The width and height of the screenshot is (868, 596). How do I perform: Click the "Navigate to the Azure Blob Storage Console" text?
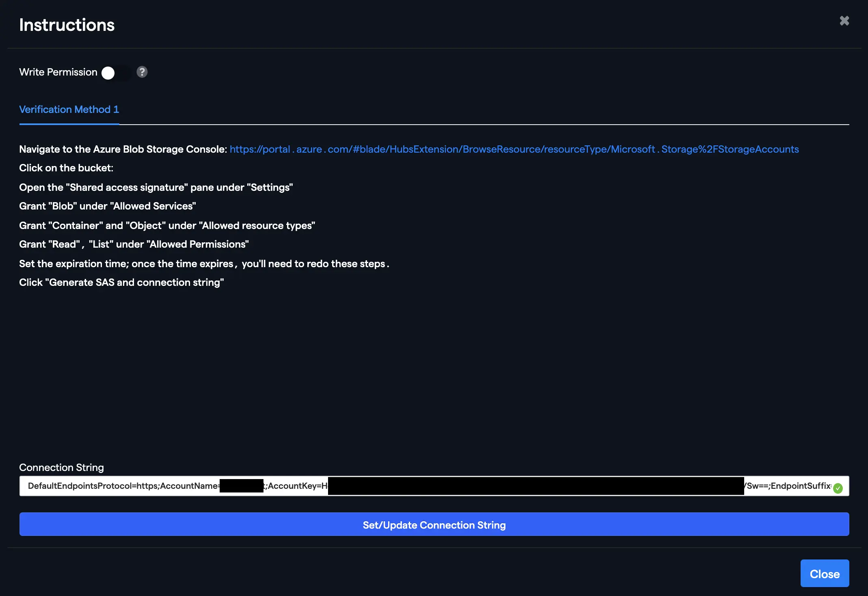click(x=123, y=149)
